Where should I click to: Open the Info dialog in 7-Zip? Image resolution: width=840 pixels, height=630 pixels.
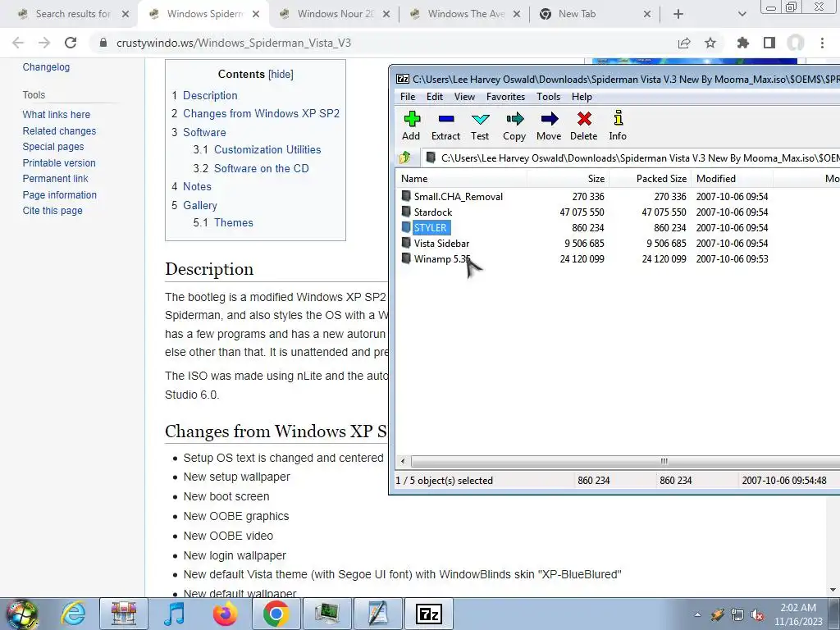(618, 126)
